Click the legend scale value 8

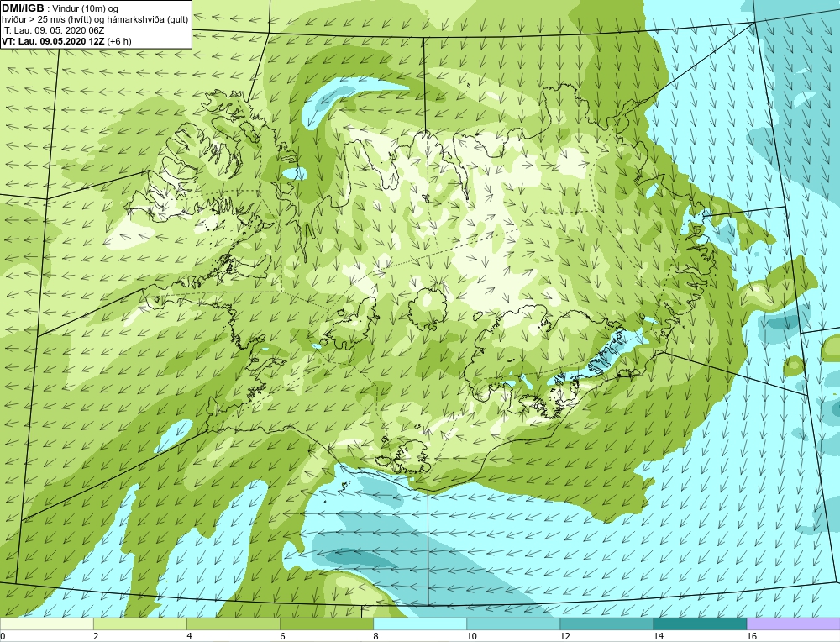[375, 636]
